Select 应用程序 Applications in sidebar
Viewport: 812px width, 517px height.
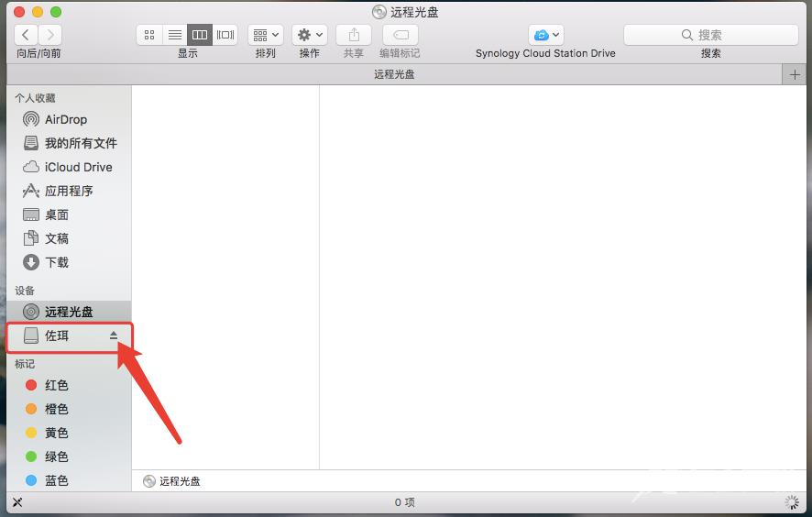[69, 191]
